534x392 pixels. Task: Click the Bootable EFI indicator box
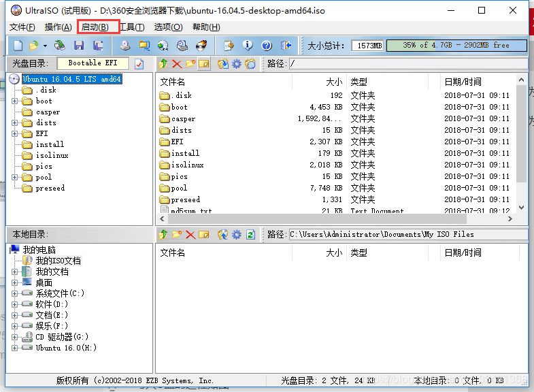coord(93,63)
